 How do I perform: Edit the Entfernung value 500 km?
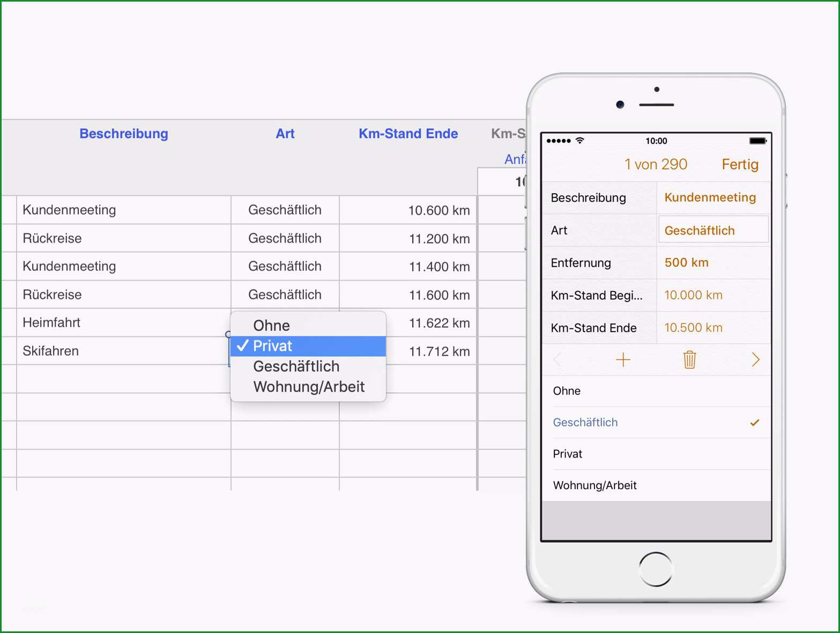(713, 263)
